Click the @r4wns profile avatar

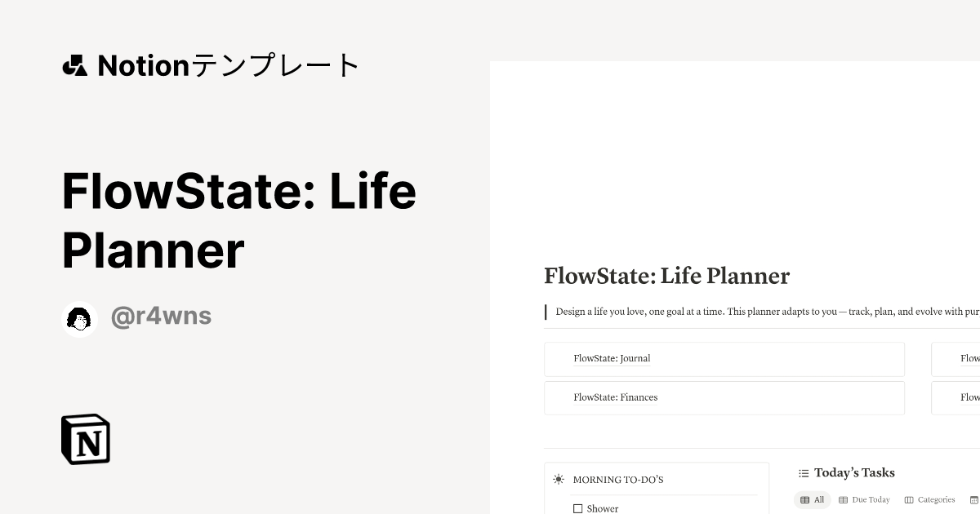(79, 319)
